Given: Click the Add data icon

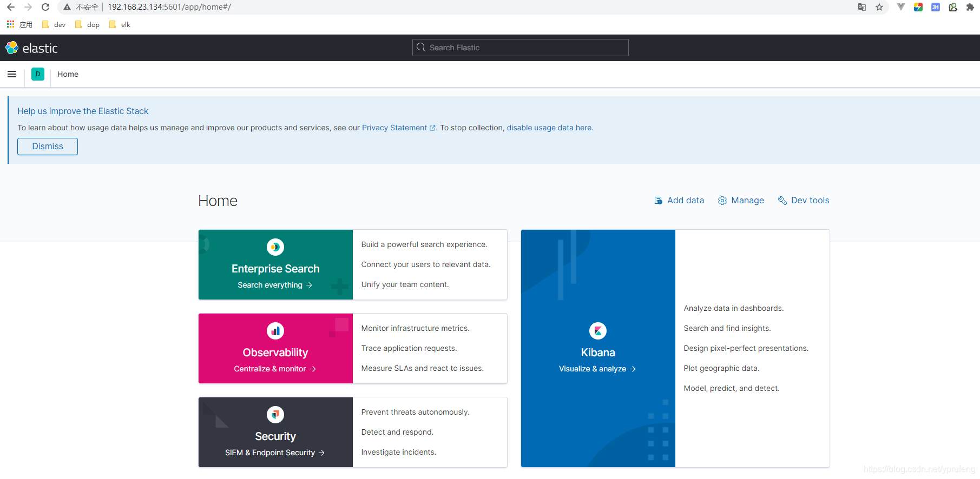Looking at the screenshot, I should click(659, 201).
